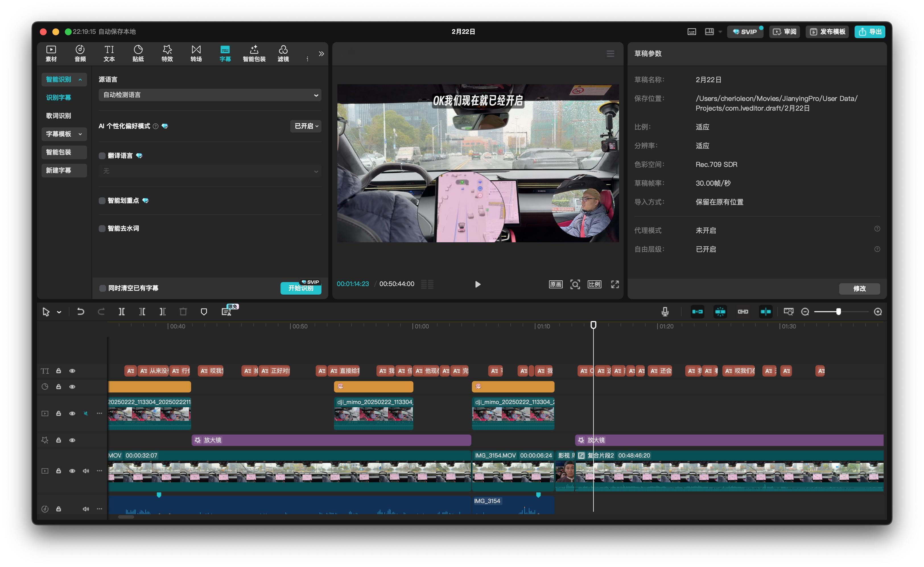This screenshot has height=567, width=924.
Task: Toggle preview axis on timeline
Action: 765,312
